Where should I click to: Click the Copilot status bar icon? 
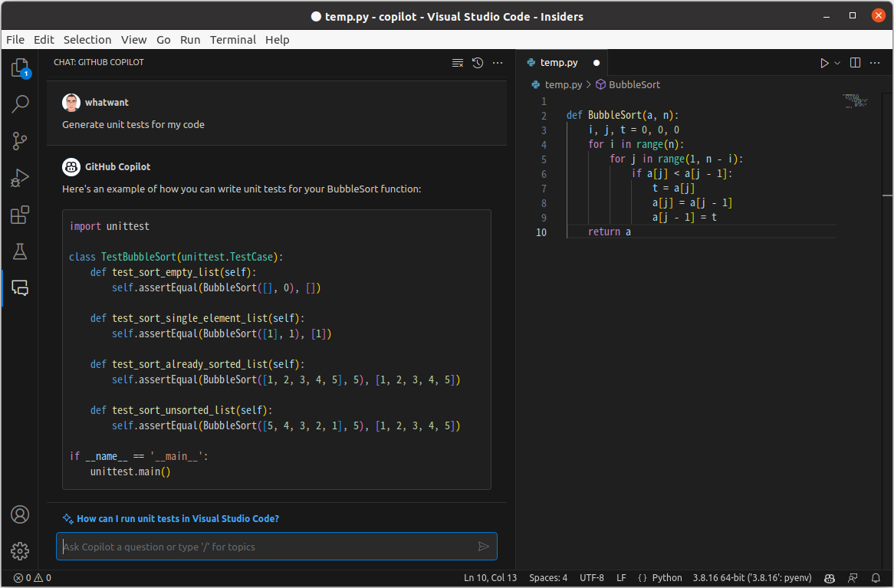tap(830, 578)
